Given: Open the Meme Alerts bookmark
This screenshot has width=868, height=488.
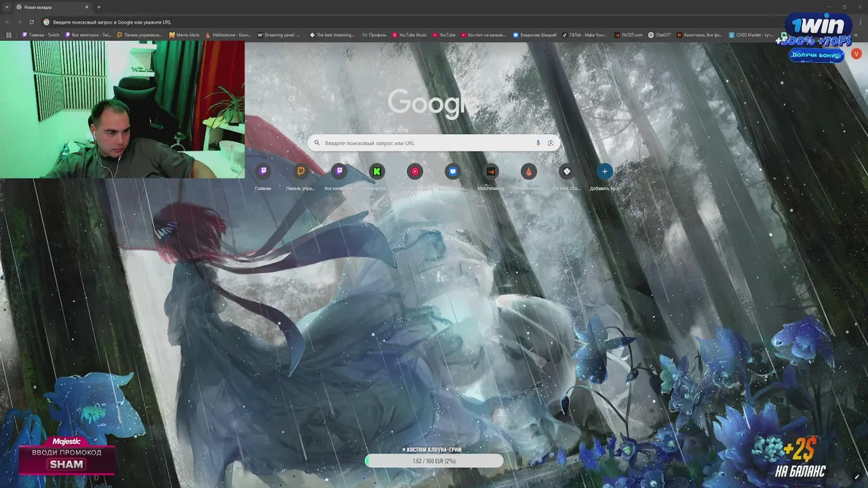Looking at the screenshot, I should [x=184, y=35].
